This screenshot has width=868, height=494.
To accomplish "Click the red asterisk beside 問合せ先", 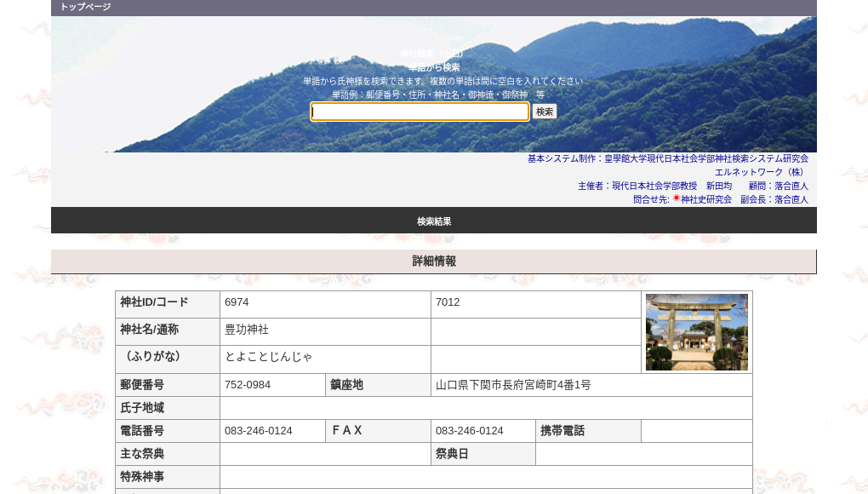I will (675, 198).
